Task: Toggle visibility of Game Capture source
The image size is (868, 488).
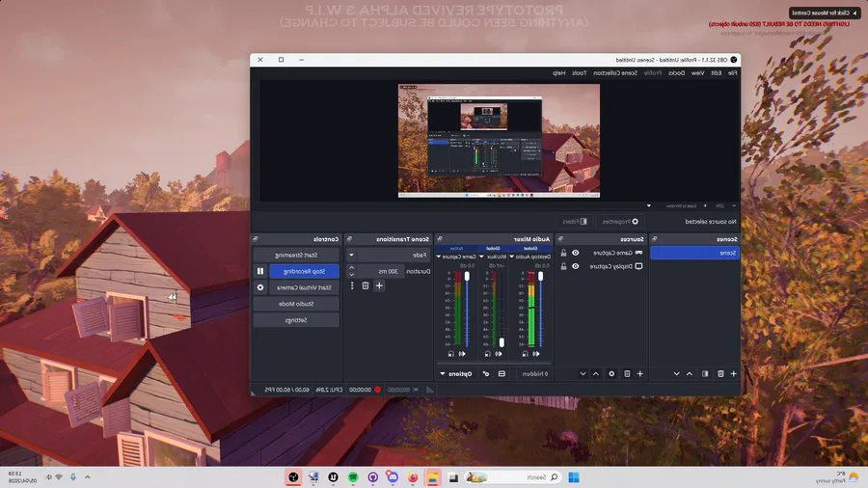Action: 575,253
